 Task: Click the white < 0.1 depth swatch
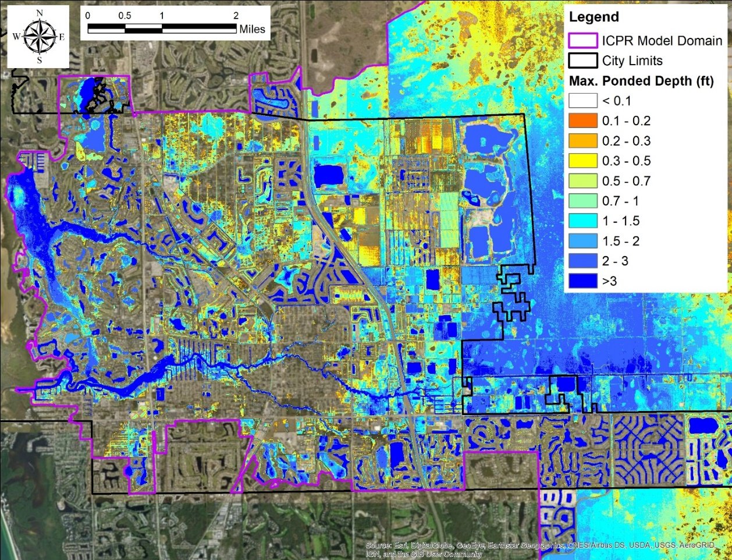[x=583, y=101]
